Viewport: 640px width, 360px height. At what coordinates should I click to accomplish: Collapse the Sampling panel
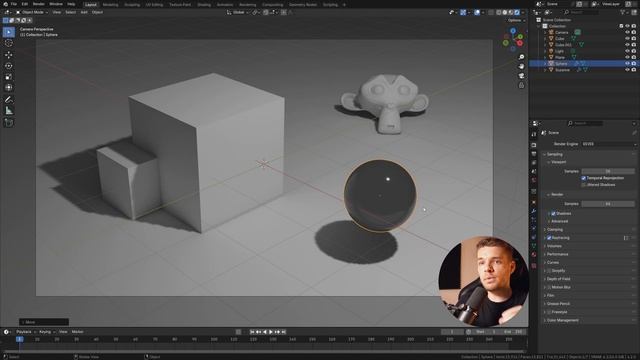pos(554,154)
